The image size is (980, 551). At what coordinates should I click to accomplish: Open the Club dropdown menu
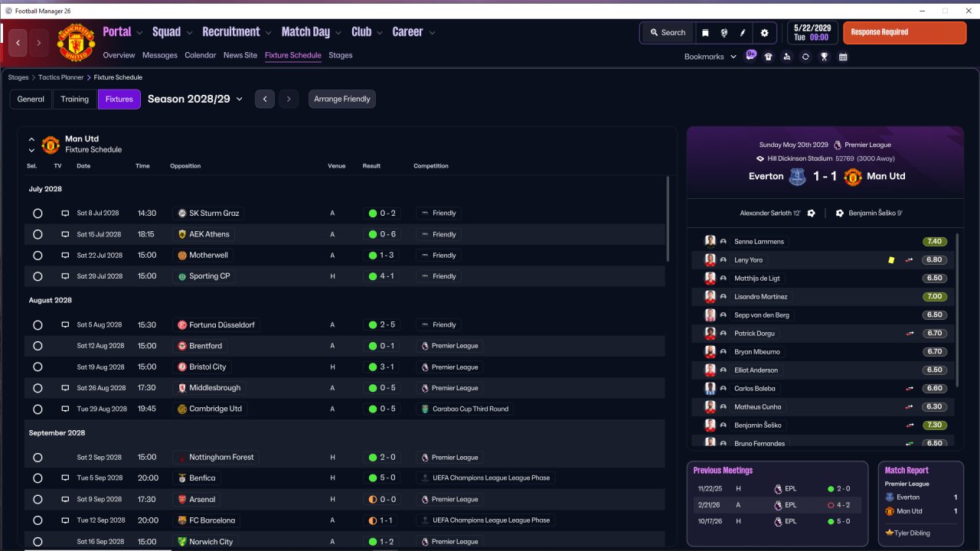(x=367, y=32)
